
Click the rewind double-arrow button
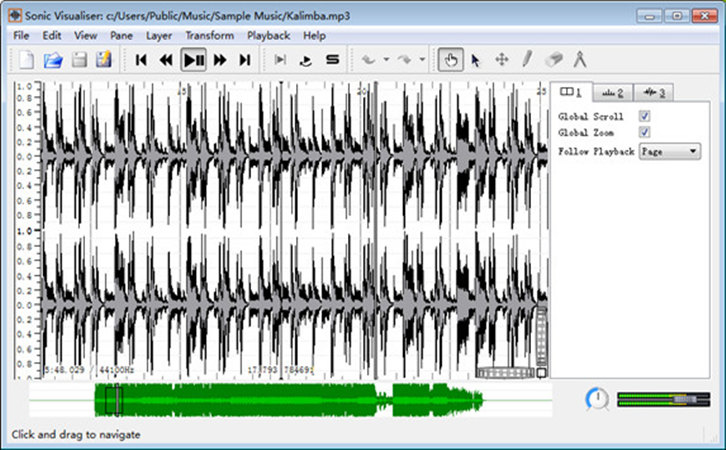tap(166, 60)
